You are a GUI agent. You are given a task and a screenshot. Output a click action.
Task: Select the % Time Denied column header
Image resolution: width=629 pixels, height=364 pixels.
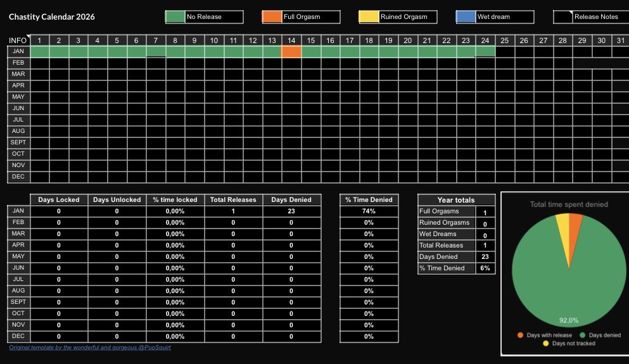pos(369,199)
